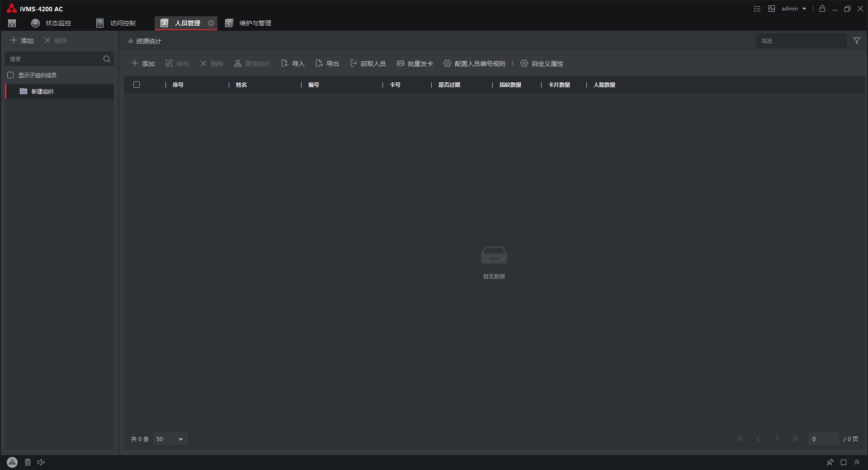Enable 显示子组织成员 checkbox

(11, 75)
